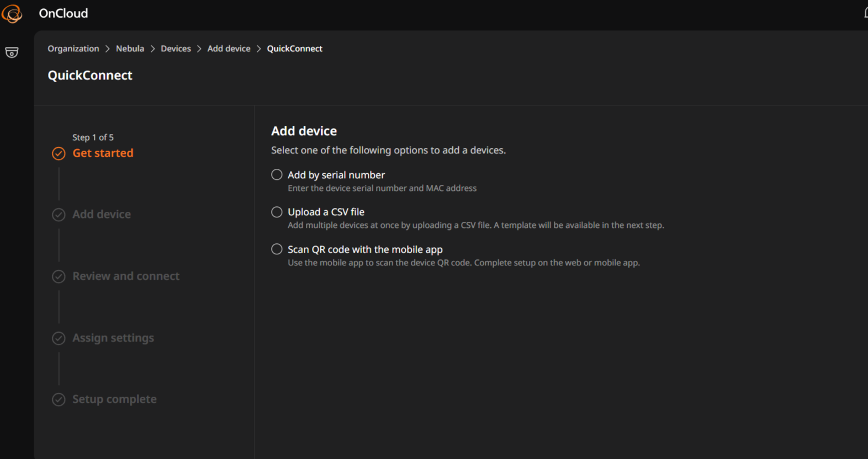The width and height of the screenshot is (868, 459).
Task: Navigate to Devices in the breadcrumb
Action: [x=176, y=49]
